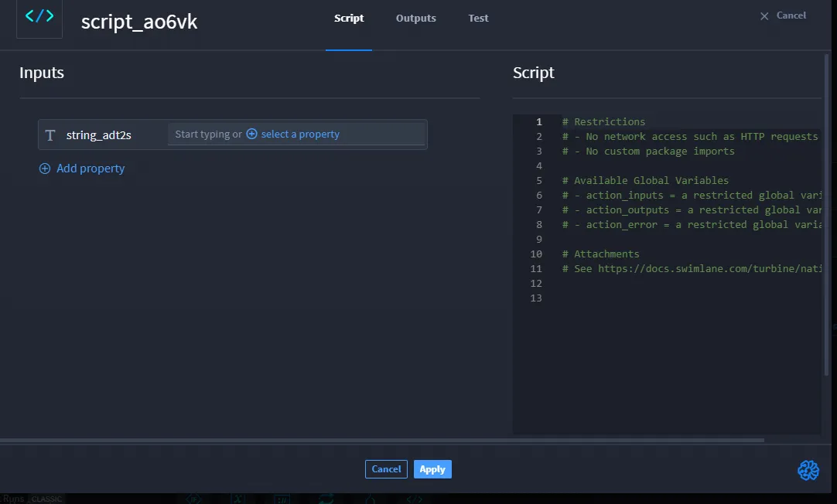Image resolution: width=837 pixels, height=504 pixels.
Task: Click the action_error comment line
Action: coord(692,224)
